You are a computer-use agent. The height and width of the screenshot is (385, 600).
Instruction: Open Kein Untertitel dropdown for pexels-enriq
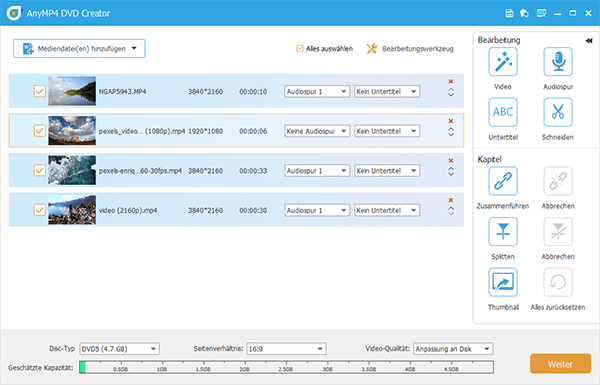coord(387,171)
